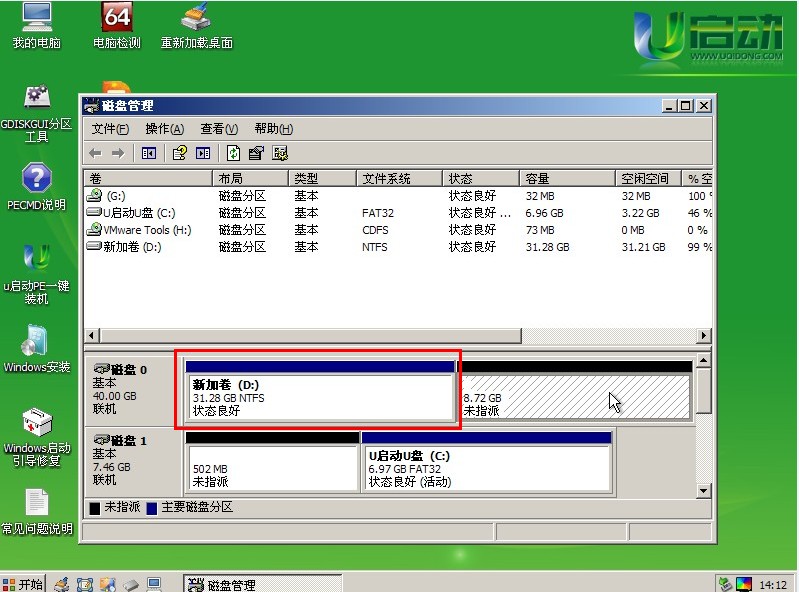Open the 查看(V) menu
Image resolution: width=799 pixels, height=592 pixels.
point(219,129)
